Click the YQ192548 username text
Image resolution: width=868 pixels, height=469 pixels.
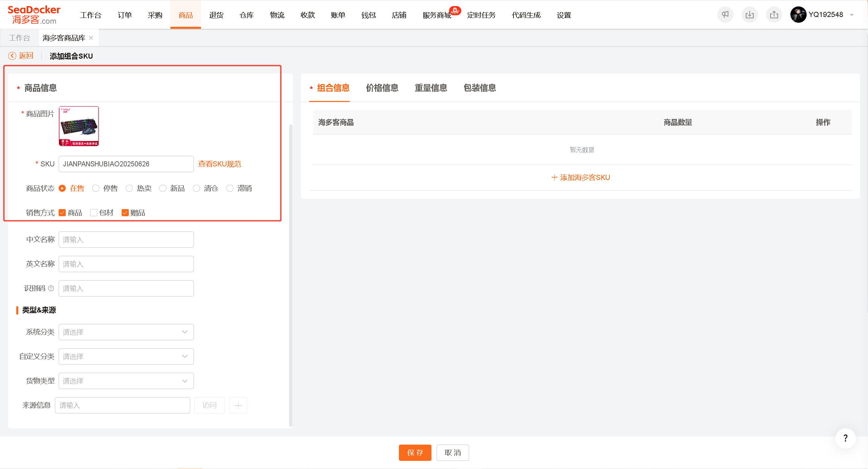[826, 15]
